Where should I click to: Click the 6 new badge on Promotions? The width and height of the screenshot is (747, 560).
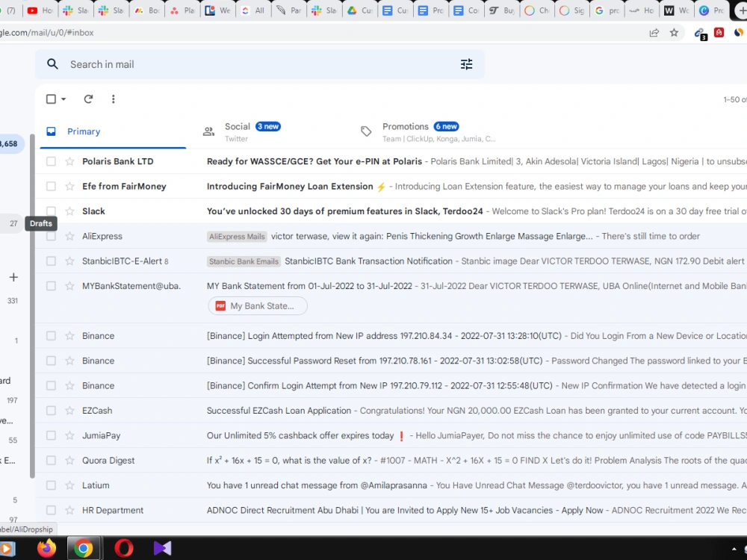pyautogui.click(x=446, y=126)
